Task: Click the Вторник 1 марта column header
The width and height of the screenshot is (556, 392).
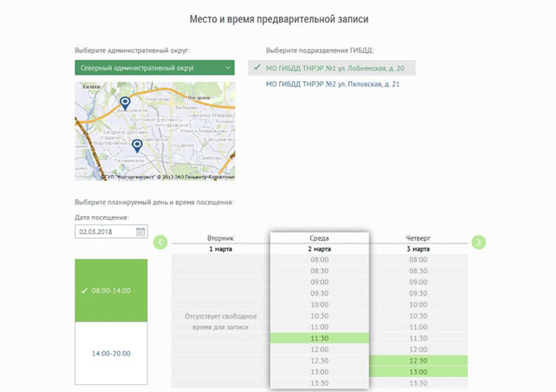Action: 221,244
